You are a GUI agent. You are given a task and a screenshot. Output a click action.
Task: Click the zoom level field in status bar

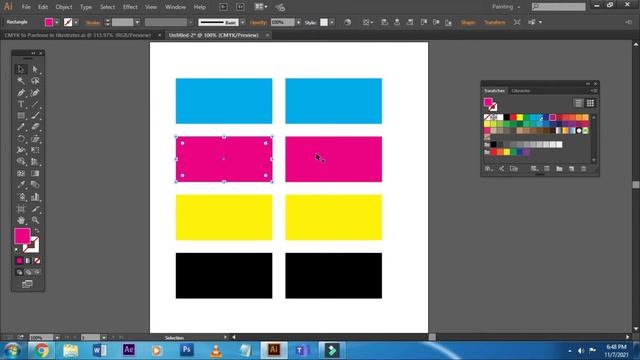[41, 338]
